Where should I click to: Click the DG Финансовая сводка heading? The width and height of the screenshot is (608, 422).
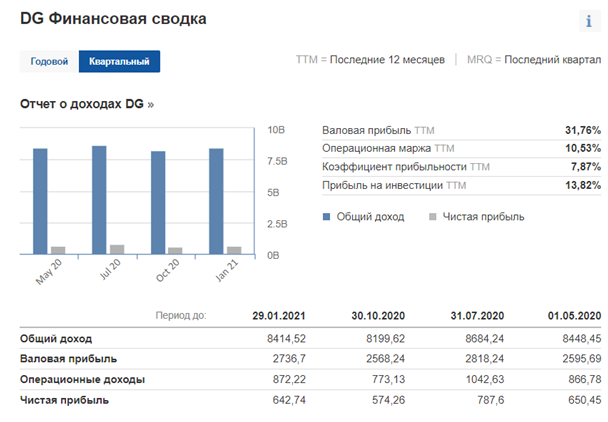point(113,19)
